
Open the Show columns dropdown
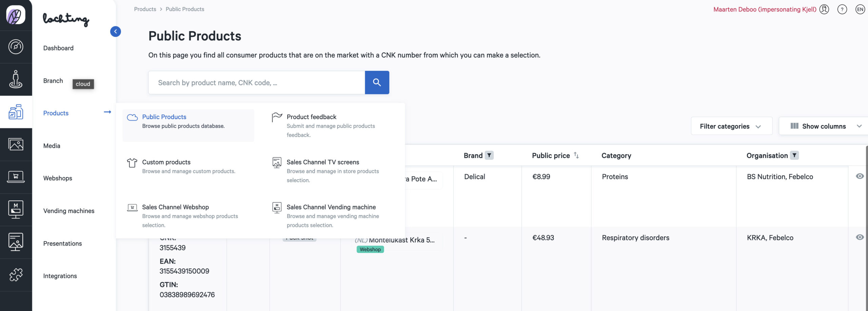pyautogui.click(x=824, y=126)
